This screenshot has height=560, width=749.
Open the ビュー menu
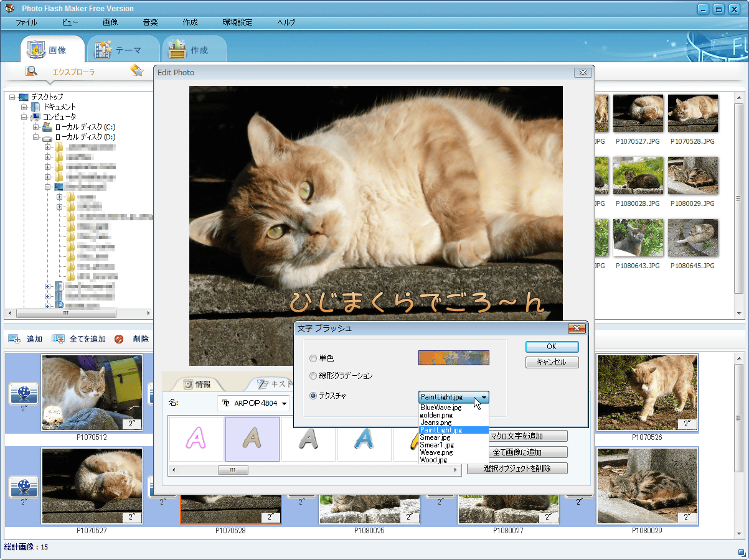70,22
